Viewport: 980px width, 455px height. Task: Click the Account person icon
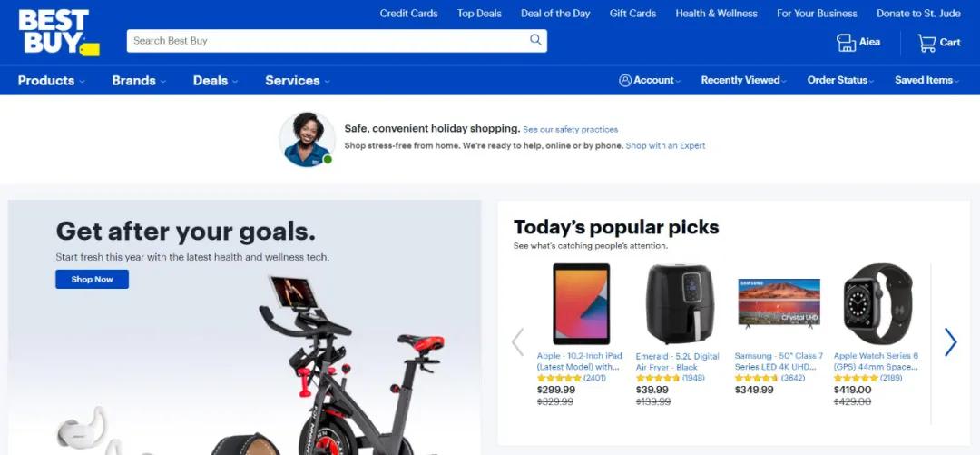click(625, 80)
